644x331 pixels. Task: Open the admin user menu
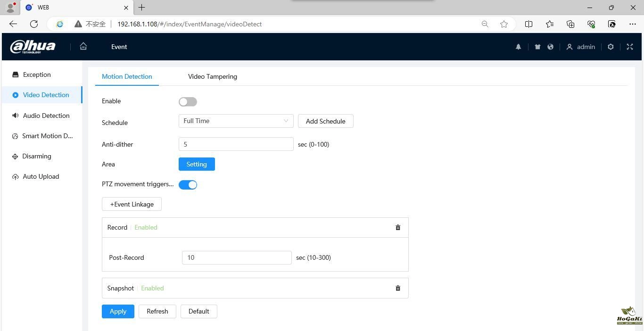coord(581,47)
